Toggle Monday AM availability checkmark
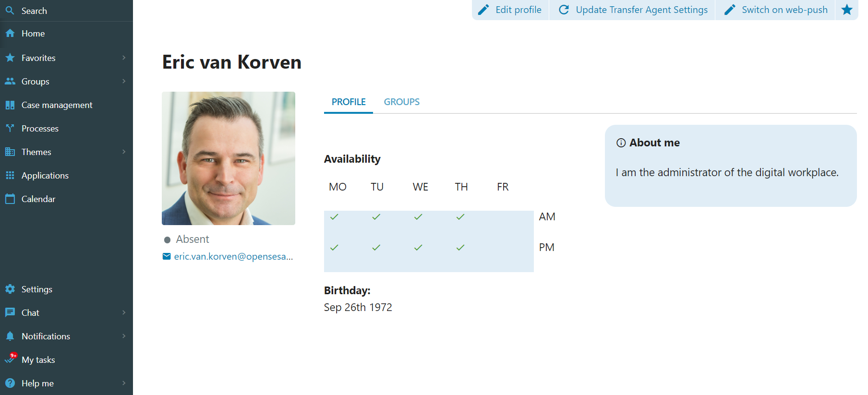 (x=334, y=217)
